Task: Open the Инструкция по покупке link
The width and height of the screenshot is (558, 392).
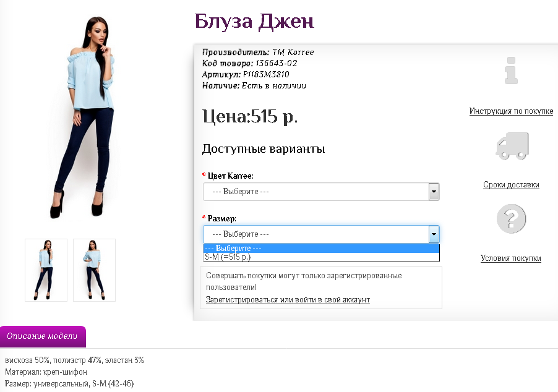Action: tap(511, 111)
